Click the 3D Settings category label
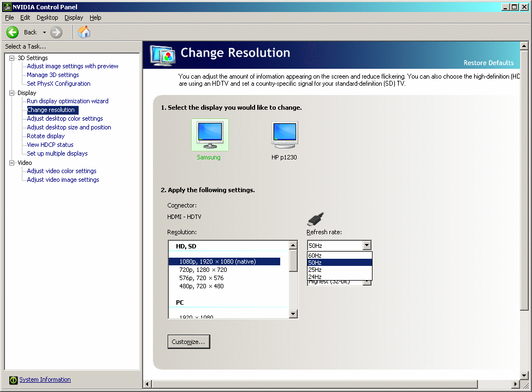Viewport: 532px width, 392px height. (x=33, y=58)
